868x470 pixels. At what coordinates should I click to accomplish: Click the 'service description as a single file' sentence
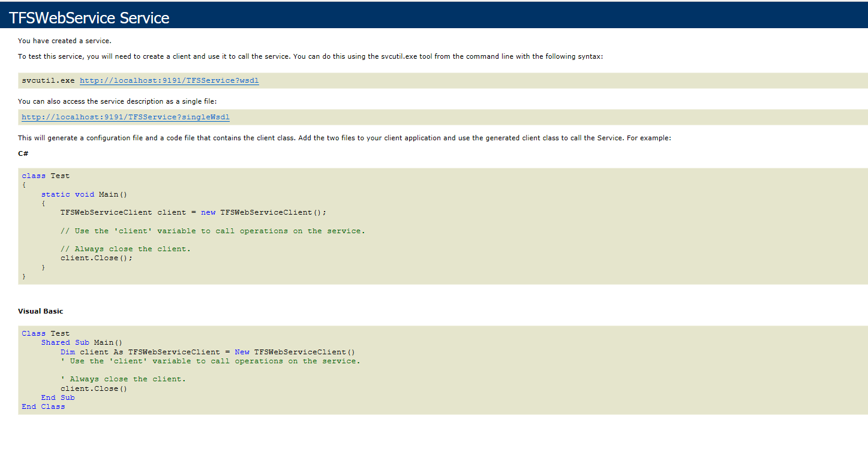coord(121,101)
